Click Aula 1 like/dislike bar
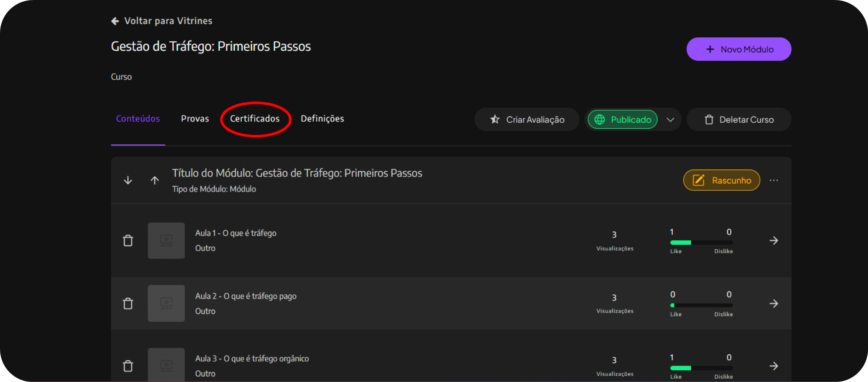The image size is (868, 382). tap(701, 242)
